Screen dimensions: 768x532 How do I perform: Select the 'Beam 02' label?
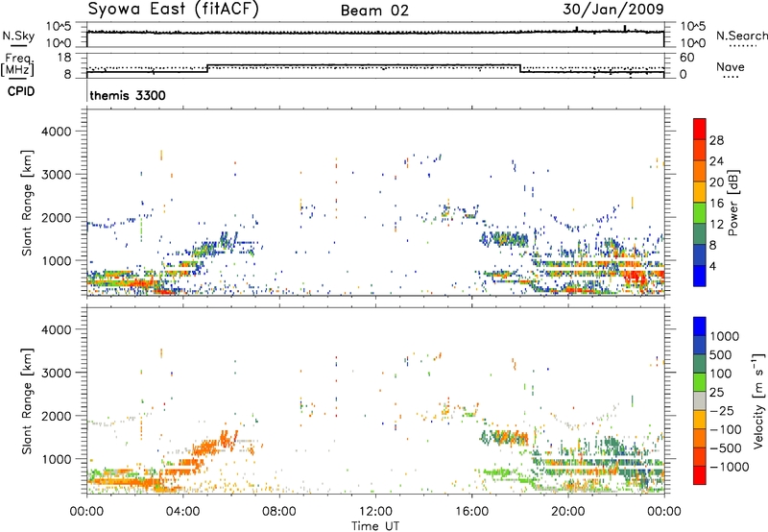[374, 11]
